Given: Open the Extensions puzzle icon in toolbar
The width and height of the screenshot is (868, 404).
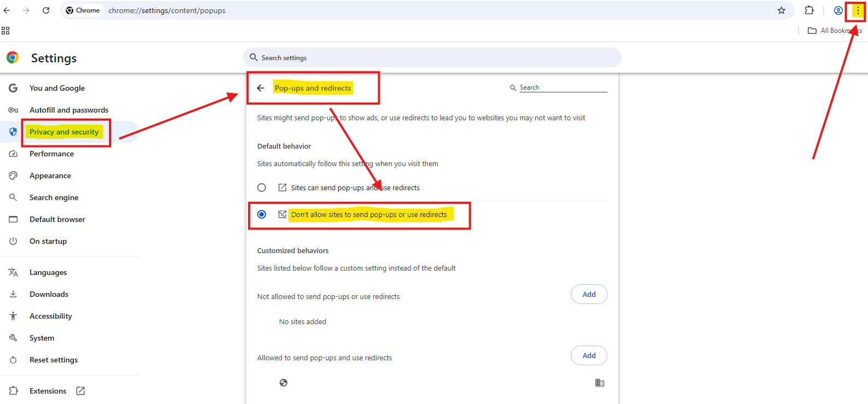Looking at the screenshot, I should (x=809, y=10).
